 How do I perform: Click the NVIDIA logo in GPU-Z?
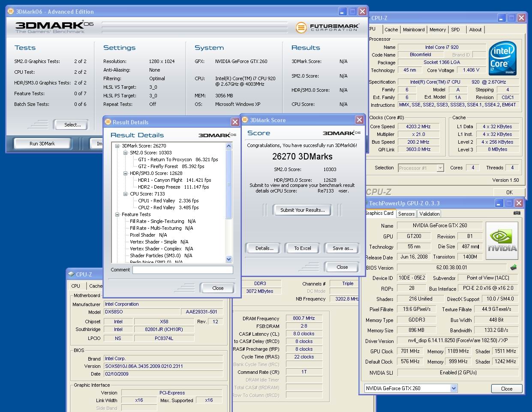[502, 241]
